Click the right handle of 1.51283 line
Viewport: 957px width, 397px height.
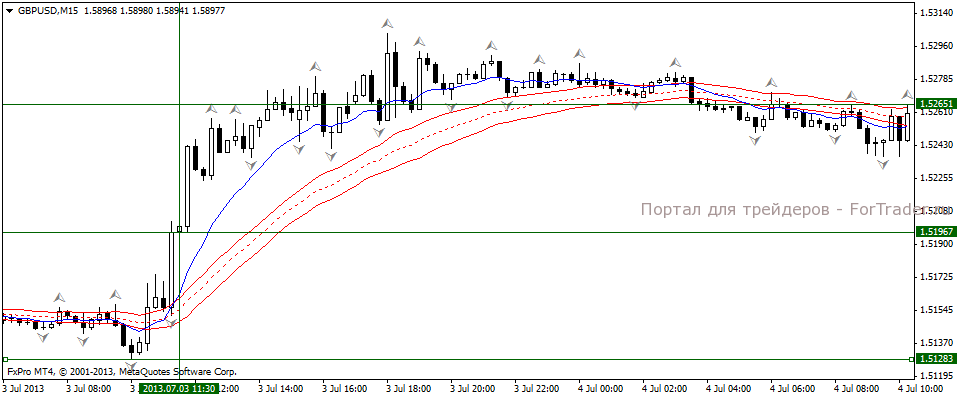point(911,359)
